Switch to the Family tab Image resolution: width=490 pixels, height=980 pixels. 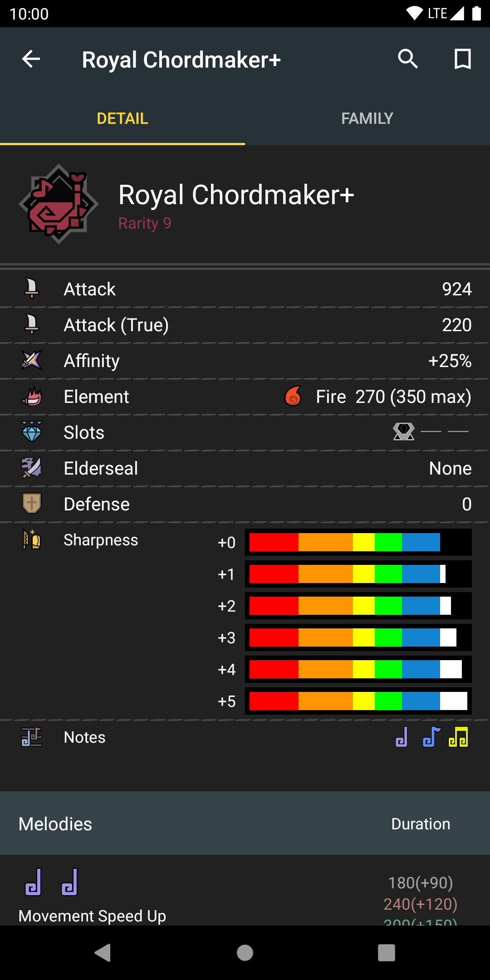[367, 118]
